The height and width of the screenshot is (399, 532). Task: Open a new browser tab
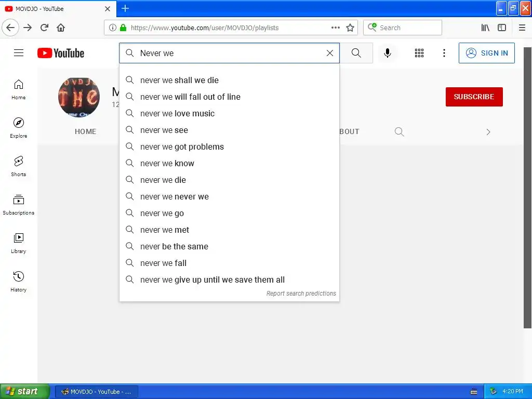coord(125,8)
